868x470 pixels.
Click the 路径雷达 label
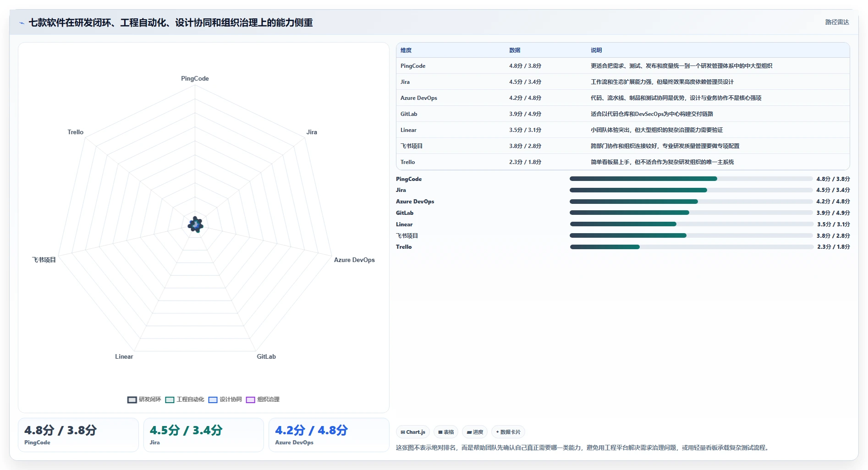pyautogui.click(x=837, y=22)
